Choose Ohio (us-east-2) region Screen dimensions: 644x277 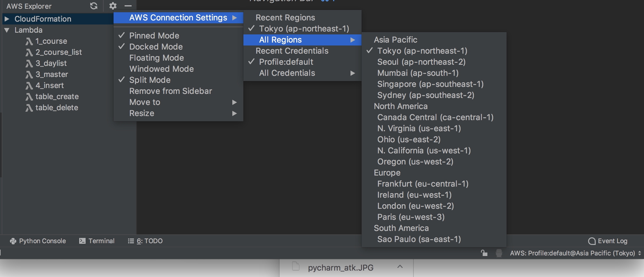434,139
